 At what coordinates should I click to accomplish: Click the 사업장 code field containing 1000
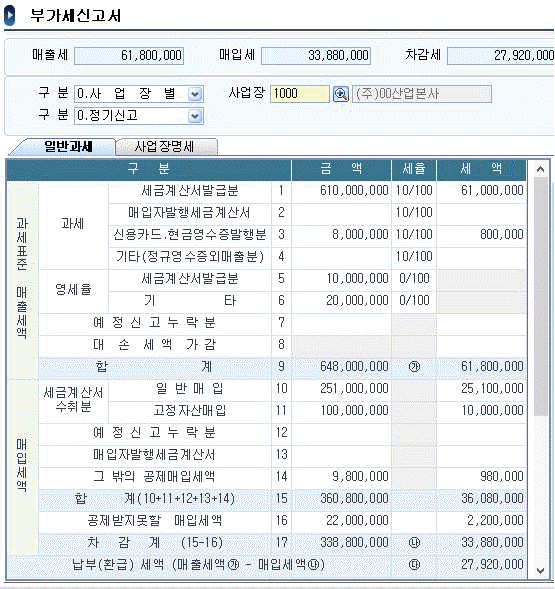[299, 94]
